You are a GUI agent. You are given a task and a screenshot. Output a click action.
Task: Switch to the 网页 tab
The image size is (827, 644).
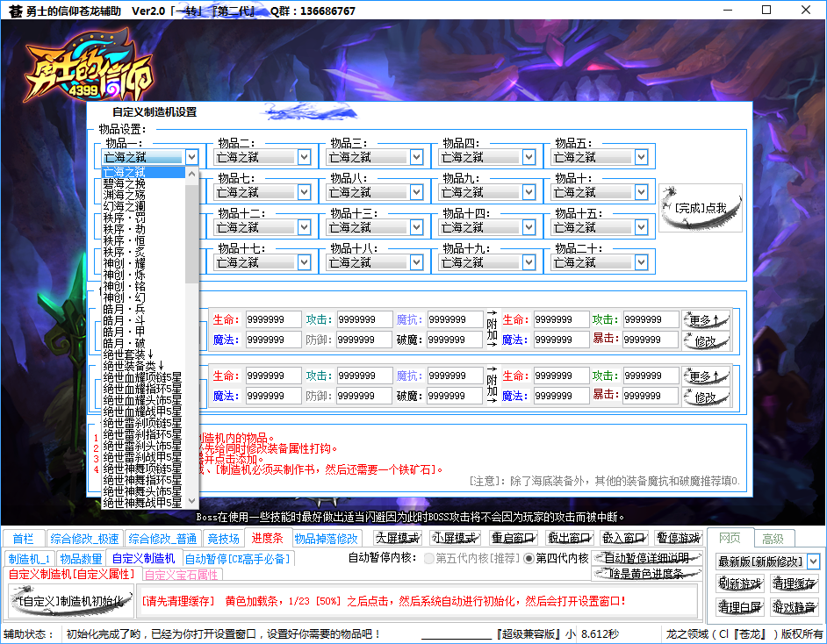coord(730,538)
